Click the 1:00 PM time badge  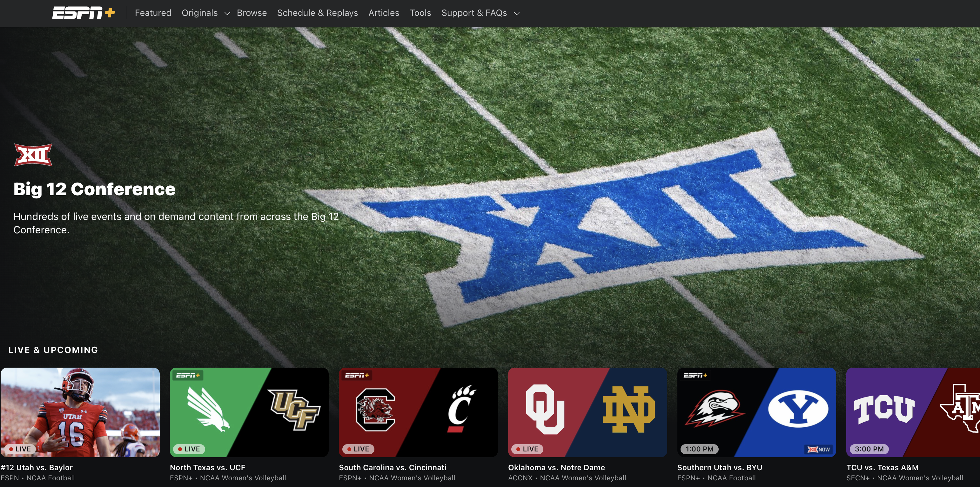699,449
